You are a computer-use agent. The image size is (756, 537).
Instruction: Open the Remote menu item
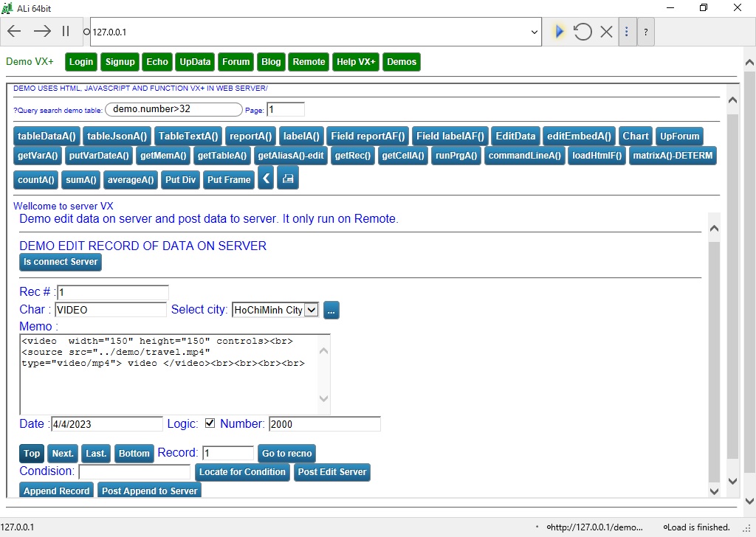coord(309,62)
